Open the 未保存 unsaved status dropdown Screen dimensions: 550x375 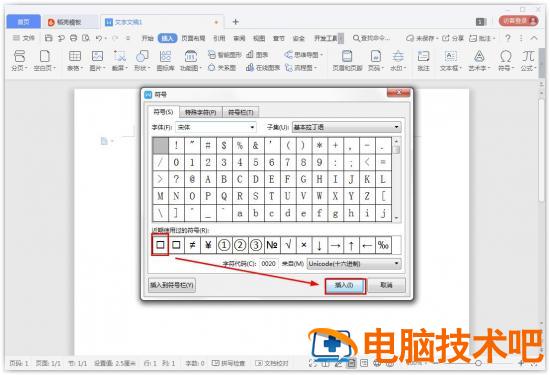click(x=422, y=38)
